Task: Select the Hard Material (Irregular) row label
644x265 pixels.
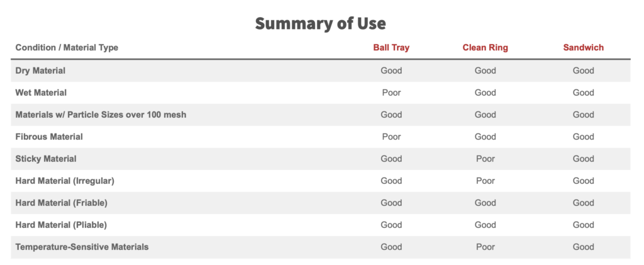Action: coord(65,181)
